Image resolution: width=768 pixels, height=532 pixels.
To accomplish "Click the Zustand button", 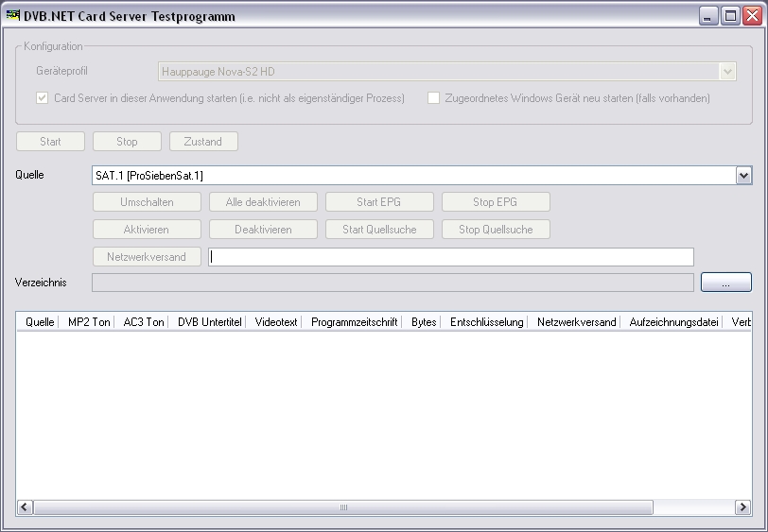I will [x=203, y=142].
